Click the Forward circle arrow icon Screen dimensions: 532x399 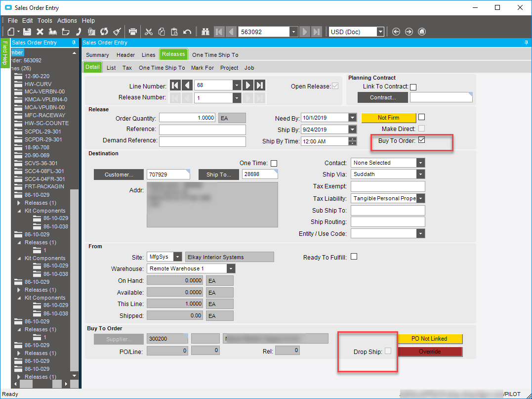tap(409, 32)
